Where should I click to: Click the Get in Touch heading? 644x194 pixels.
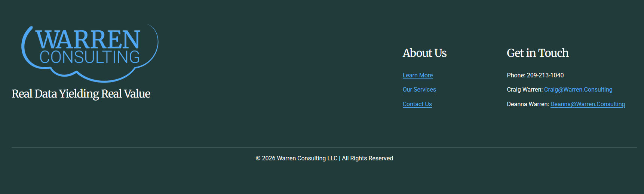[537, 53]
